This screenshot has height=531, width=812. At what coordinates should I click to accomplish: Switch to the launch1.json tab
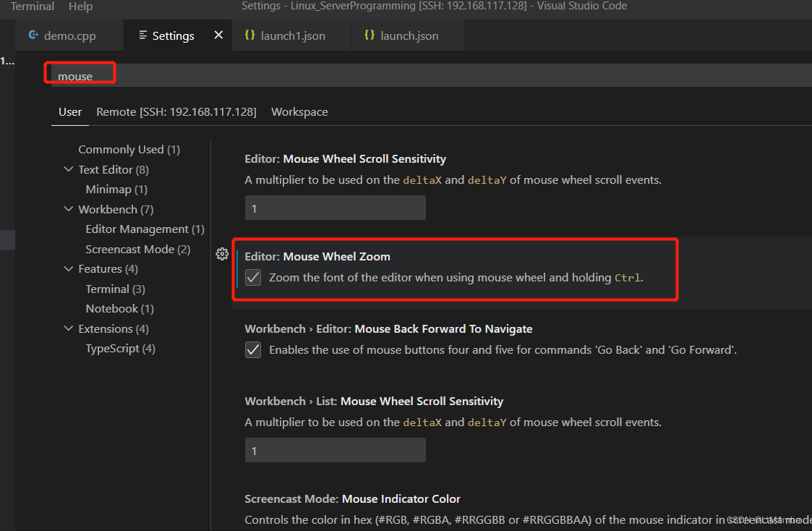point(291,35)
